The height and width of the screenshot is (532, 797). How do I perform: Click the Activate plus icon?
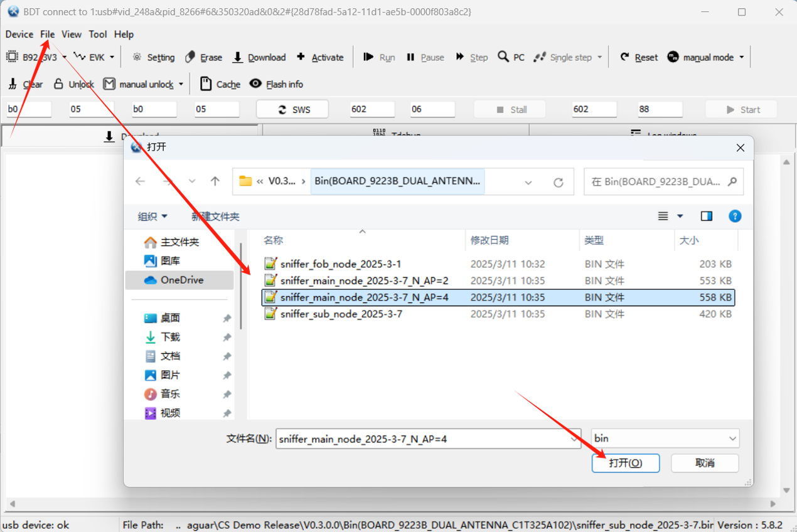tap(301, 57)
